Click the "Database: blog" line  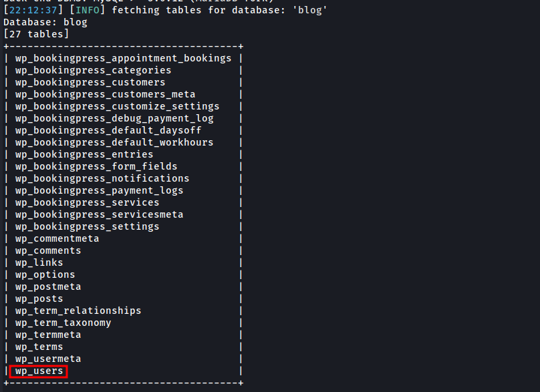click(x=45, y=22)
